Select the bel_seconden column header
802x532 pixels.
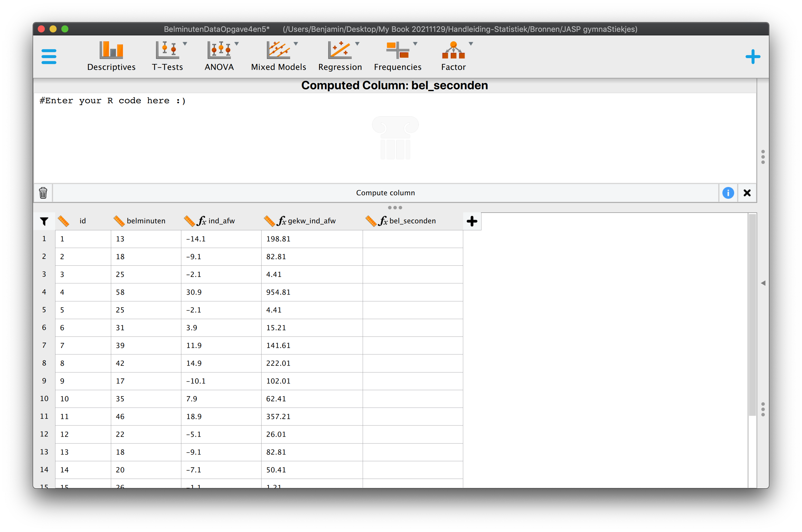pos(412,221)
